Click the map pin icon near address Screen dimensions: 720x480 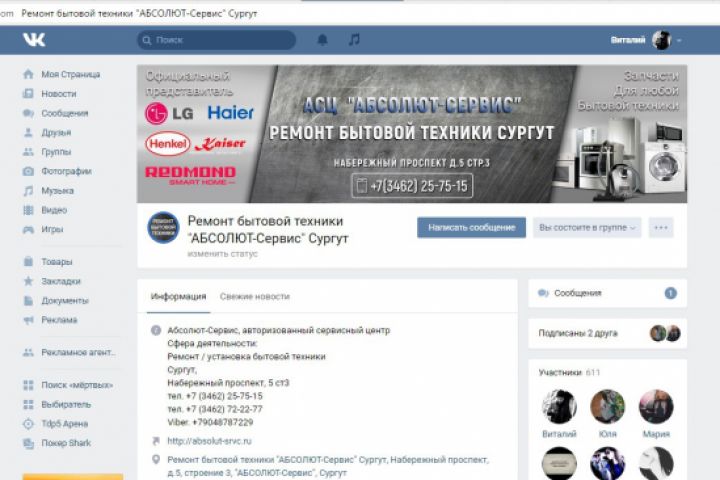(x=156, y=459)
